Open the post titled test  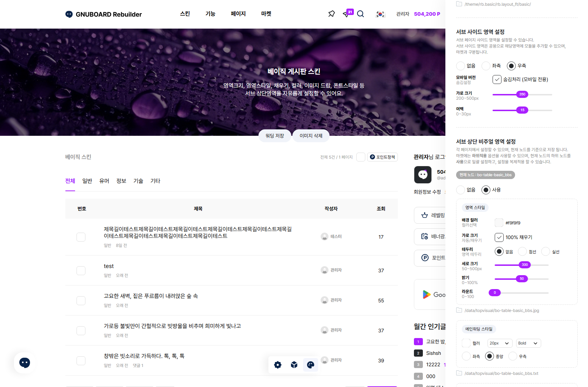(109, 266)
